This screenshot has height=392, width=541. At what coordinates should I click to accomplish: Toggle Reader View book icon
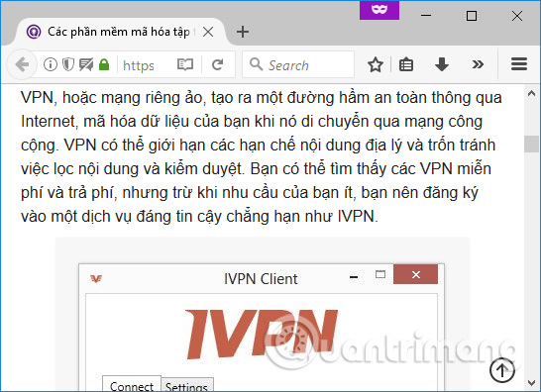(x=185, y=64)
